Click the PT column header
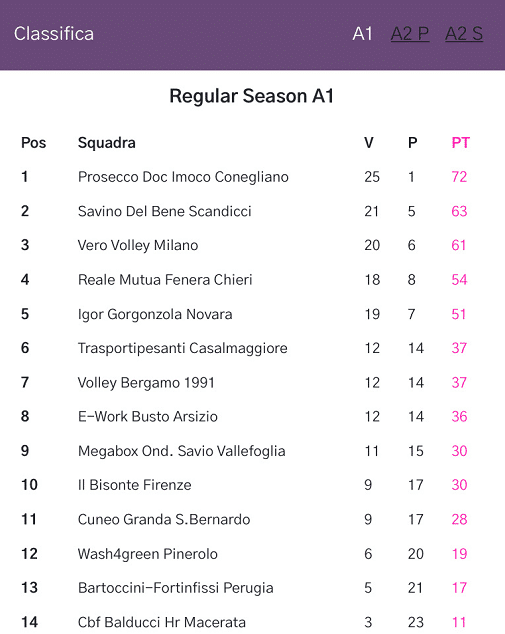The width and height of the screenshot is (505, 634). coord(461,143)
